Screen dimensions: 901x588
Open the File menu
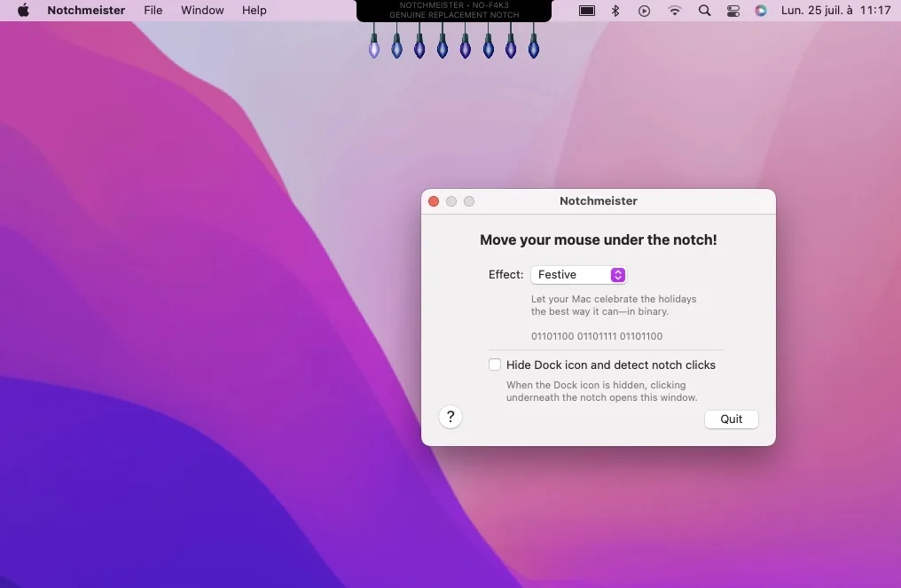[153, 11]
